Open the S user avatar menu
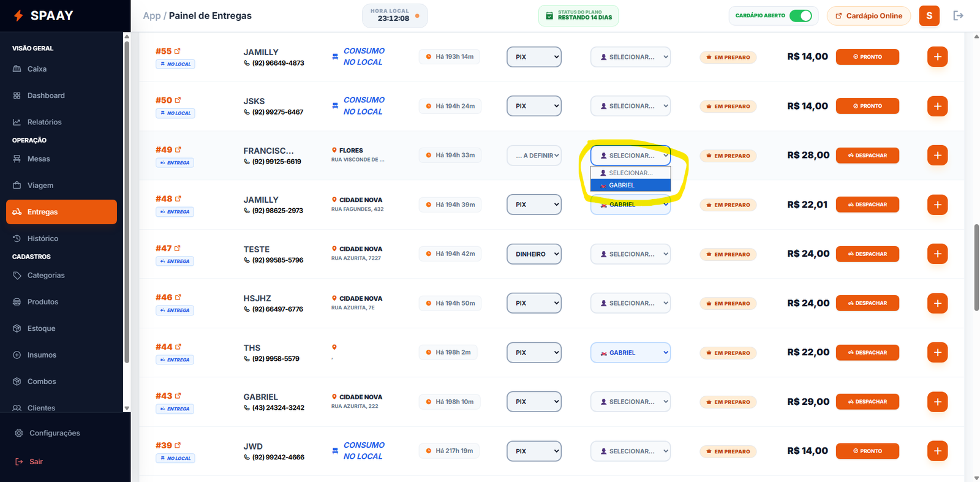The image size is (980, 482). pos(929,16)
